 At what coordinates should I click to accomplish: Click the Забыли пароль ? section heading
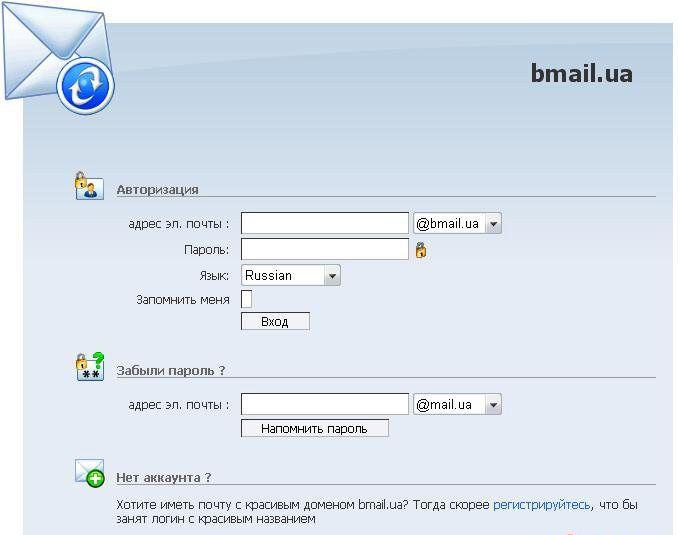tap(171, 370)
